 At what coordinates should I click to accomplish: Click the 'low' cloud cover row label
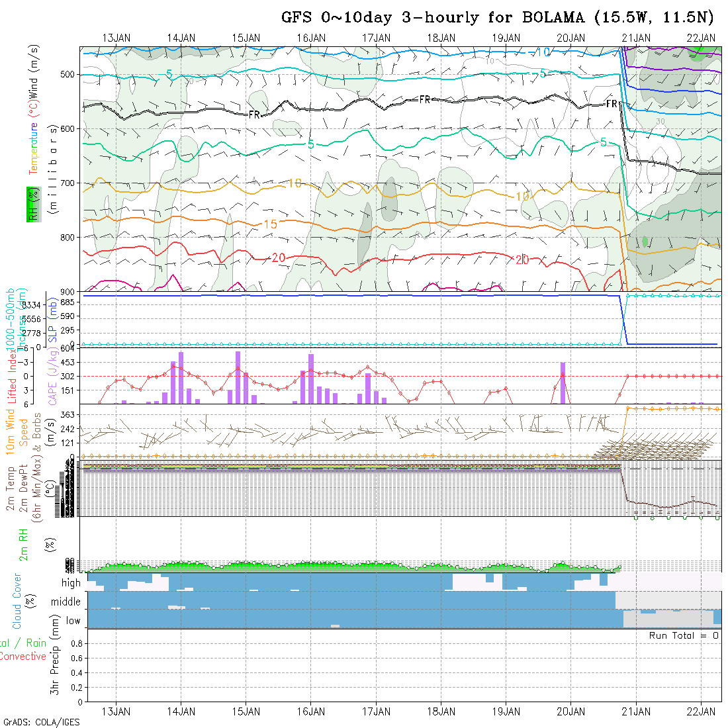(73, 621)
